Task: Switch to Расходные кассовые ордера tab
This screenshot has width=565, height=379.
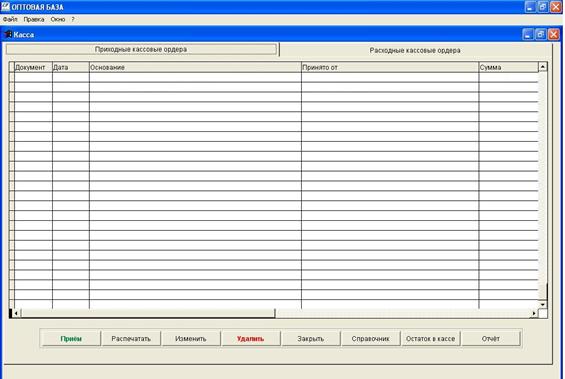Action: (x=415, y=50)
